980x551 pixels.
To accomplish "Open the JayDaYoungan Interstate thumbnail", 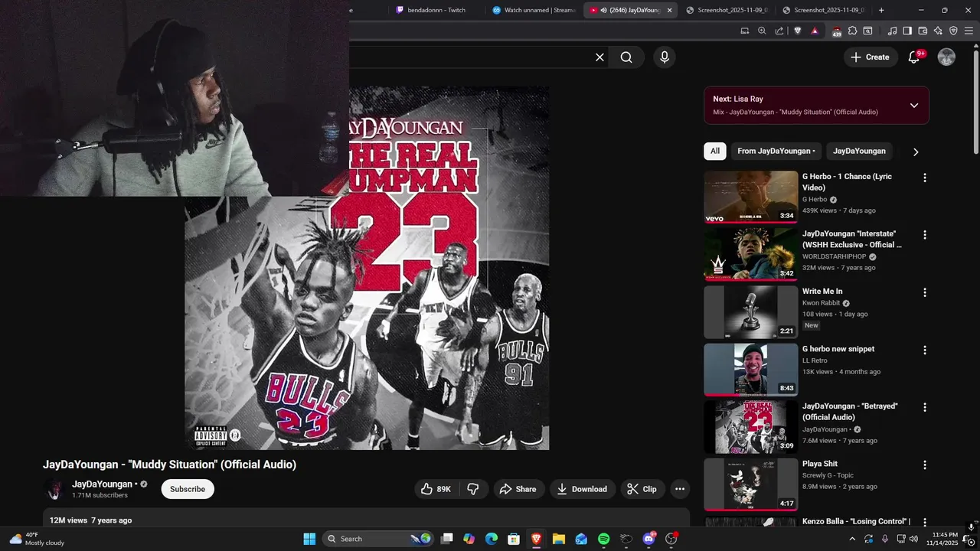I will click(750, 254).
